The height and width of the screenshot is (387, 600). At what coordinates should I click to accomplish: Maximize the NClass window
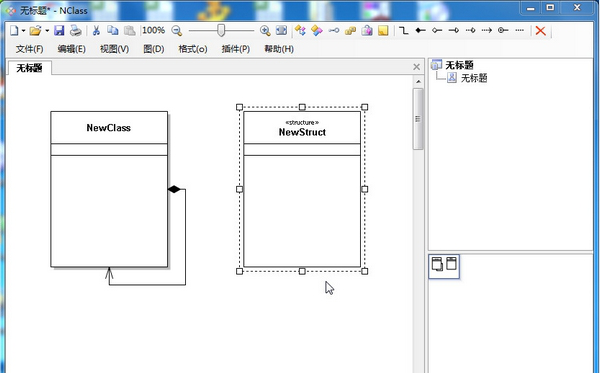tap(550, 8)
